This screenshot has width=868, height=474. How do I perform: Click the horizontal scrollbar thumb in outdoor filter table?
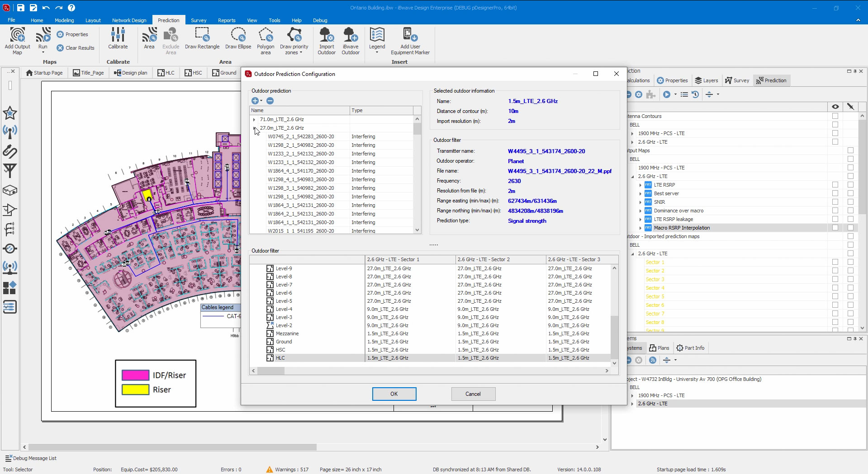coord(271,371)
